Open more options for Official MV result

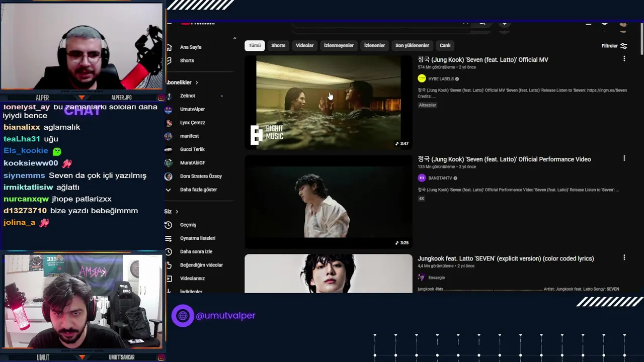pos(624,59)
